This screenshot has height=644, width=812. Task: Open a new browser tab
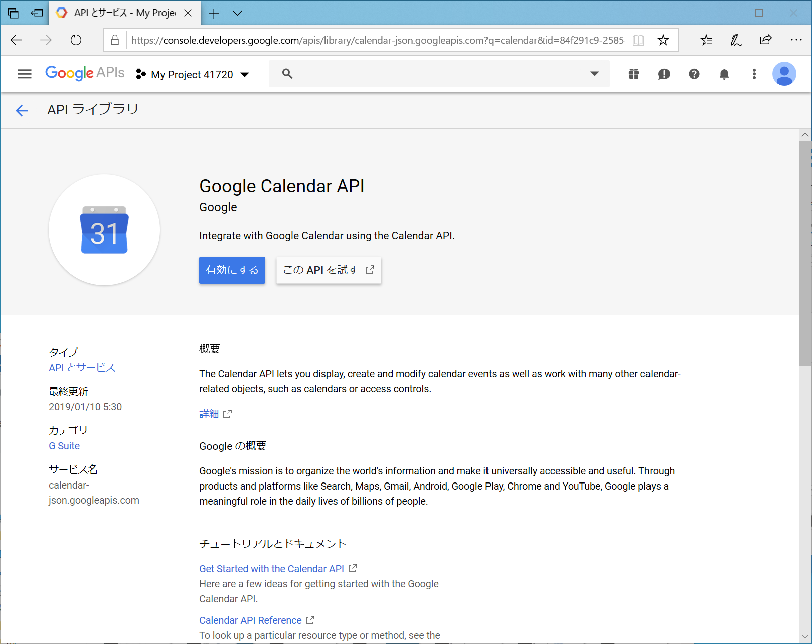(214, 13)
